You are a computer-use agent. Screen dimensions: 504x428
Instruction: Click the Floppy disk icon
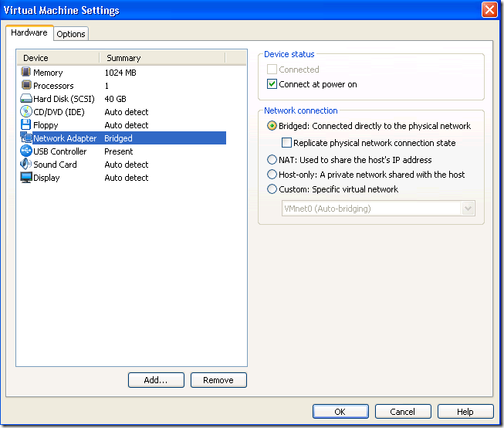click(x=25, y=125)
